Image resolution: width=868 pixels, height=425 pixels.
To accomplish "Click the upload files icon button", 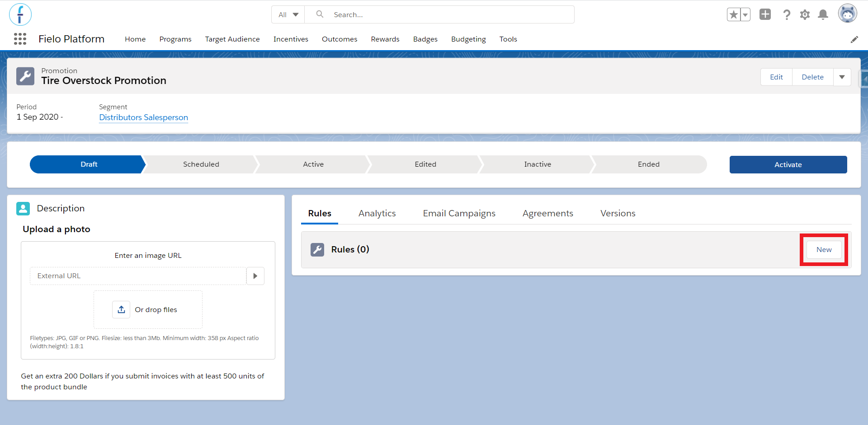I will [x=121, y=309].
